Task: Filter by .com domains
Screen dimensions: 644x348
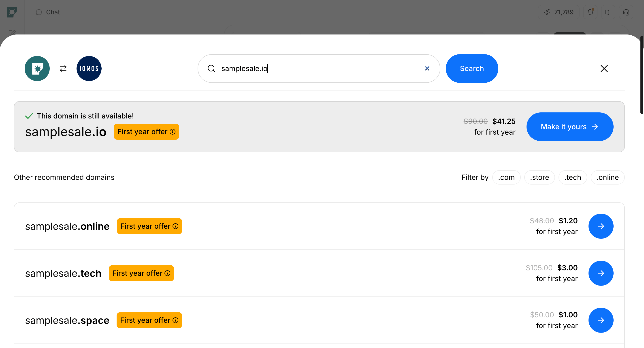Action: 506,177
